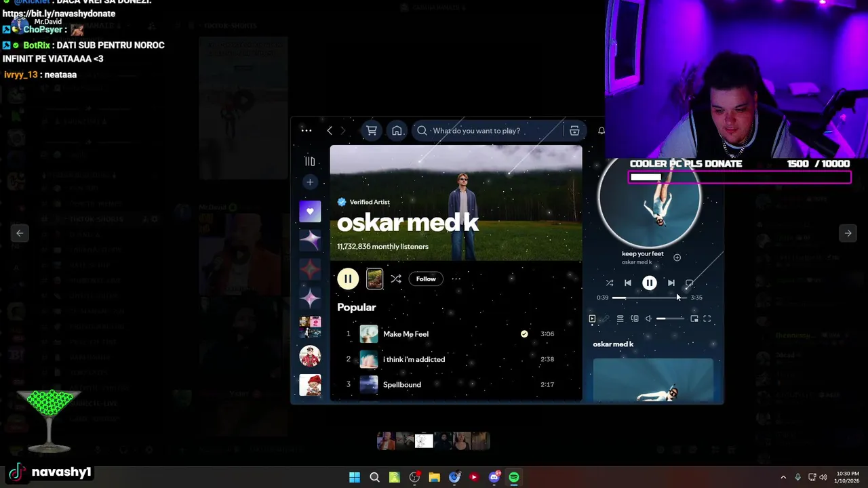Image resolution: width=868 pixels, height=488 pixels.
Task: Open oskar med k heading in right panel
Action: pos(613,344)
